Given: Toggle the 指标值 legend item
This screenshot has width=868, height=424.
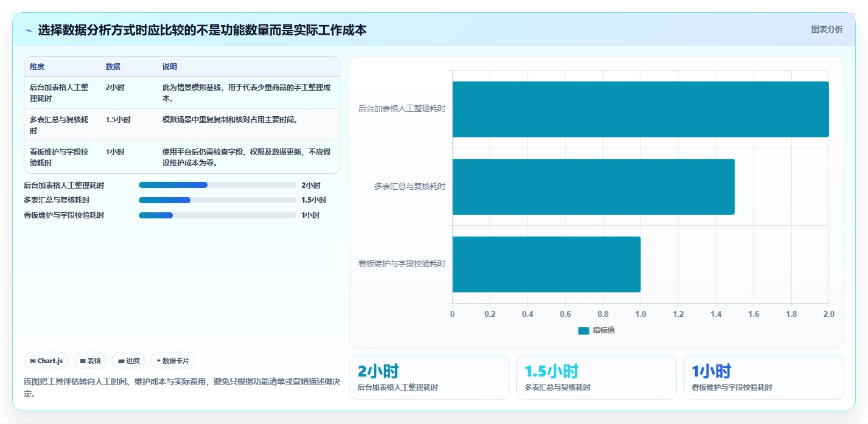Looking at the screenshot, I should [597, 330].
